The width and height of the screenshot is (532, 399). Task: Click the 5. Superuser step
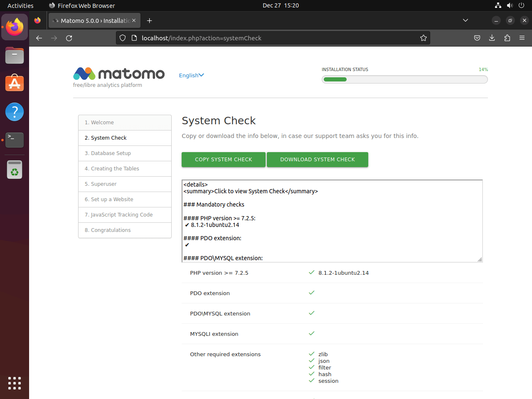[125, 184]
